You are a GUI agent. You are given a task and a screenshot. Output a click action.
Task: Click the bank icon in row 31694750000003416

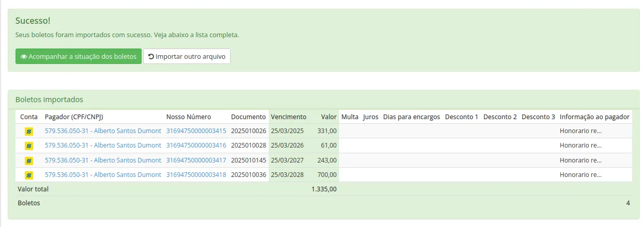click(x=29, y=145)
